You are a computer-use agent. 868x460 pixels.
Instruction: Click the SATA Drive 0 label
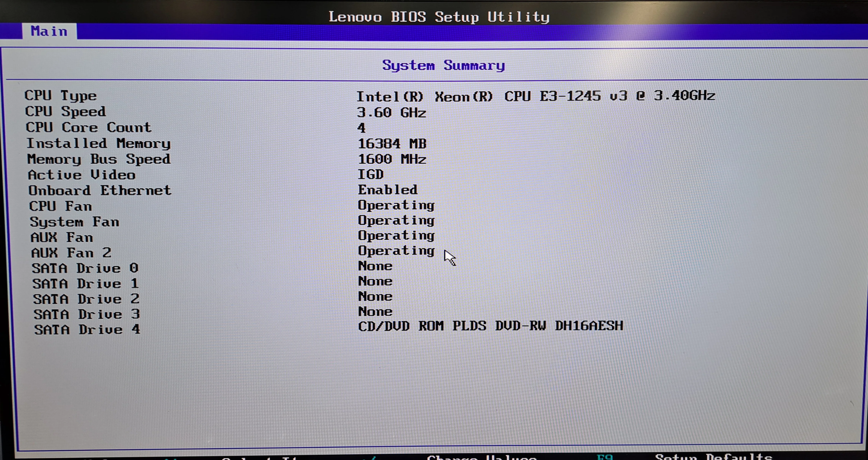point(85,268)
